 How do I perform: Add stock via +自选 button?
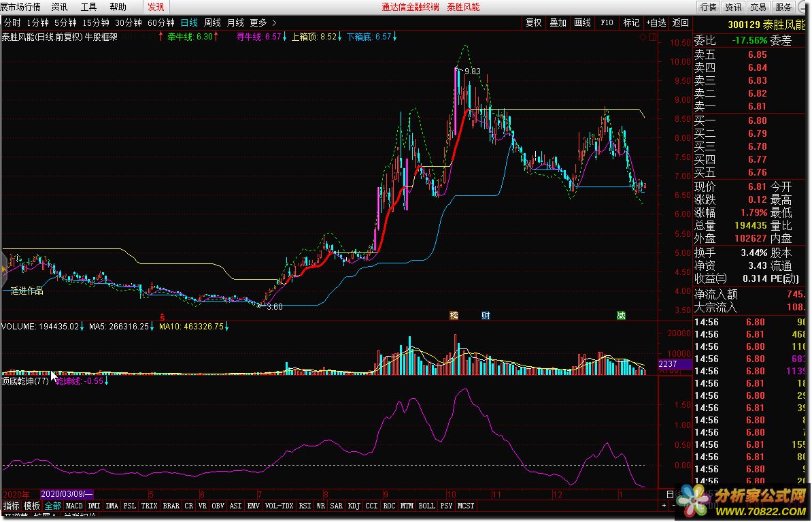656,23
